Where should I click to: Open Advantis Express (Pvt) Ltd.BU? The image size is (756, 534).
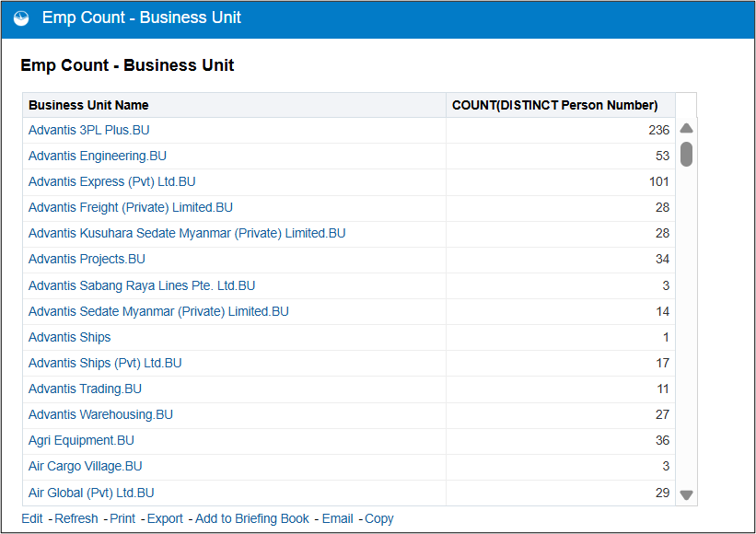coord(111,181)
